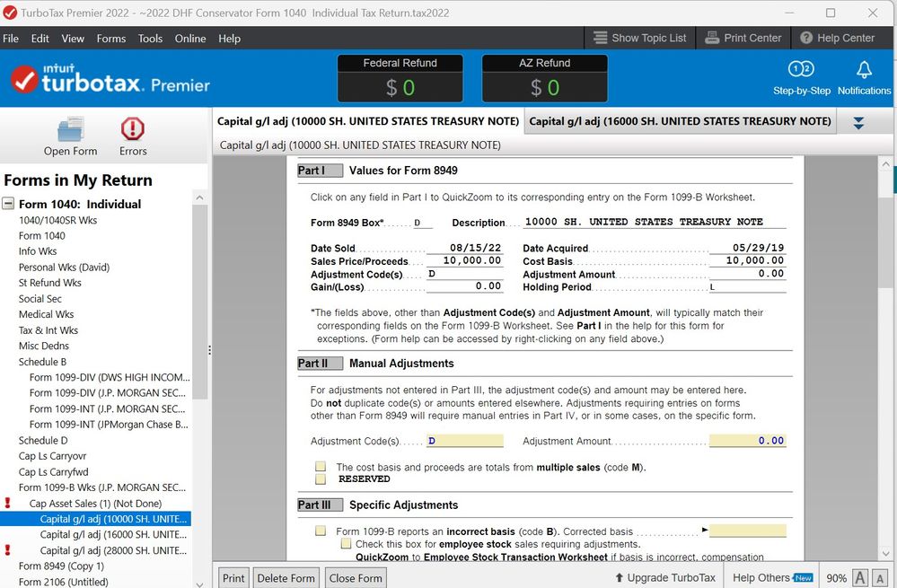The image size is (897, 588).
Task: Open Form 1040 in the forms list
Action: tap(42, 236)
